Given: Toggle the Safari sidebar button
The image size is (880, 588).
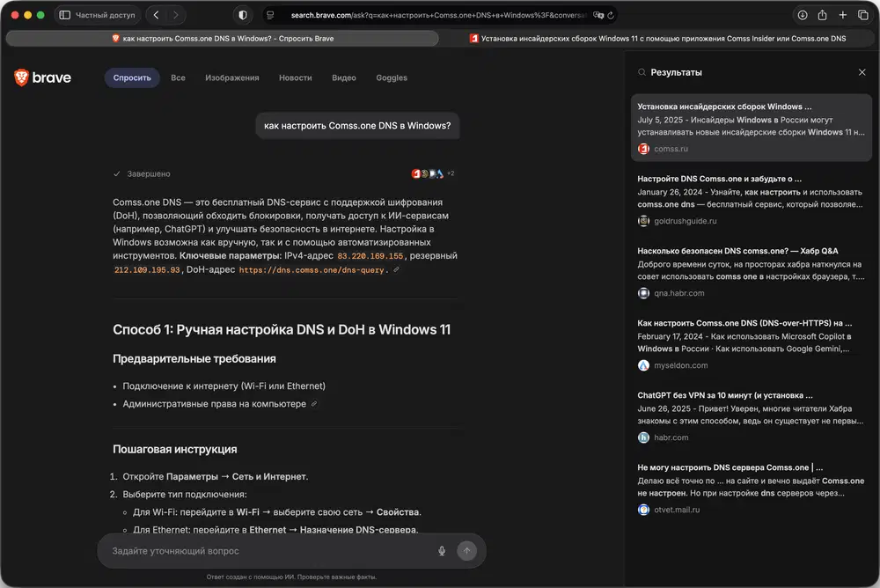Looking at the screenshot, I should 64,15.
